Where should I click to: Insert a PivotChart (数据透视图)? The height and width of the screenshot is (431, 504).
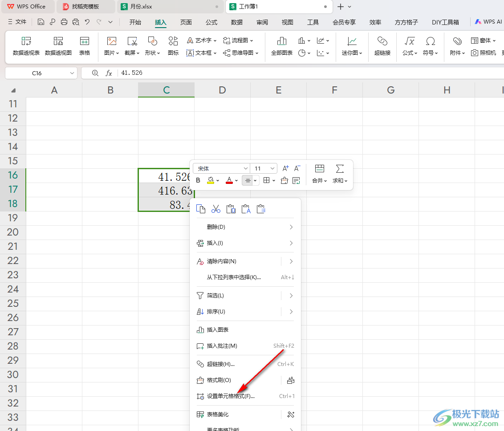58,46
